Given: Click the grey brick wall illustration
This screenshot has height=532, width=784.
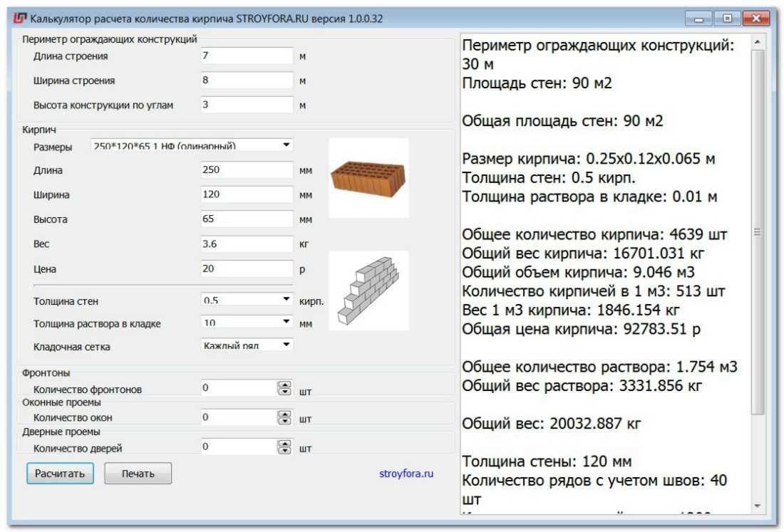Looking at the screenshot, I should click(368, 291).
